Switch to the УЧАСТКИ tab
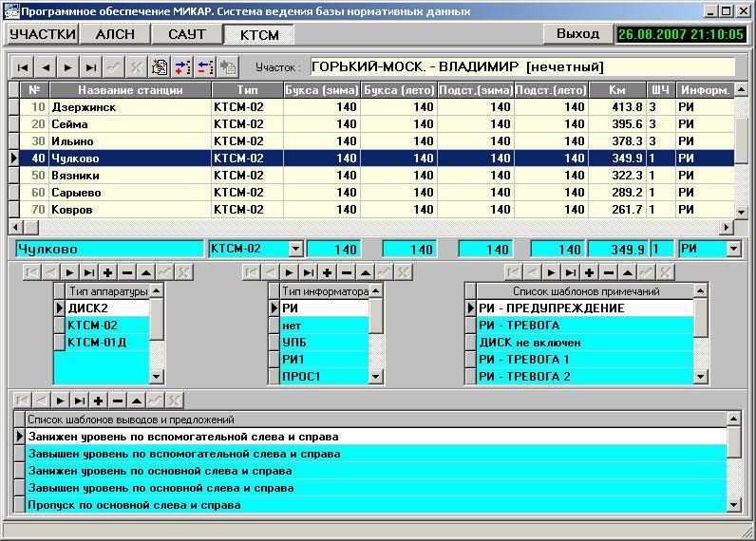 pyautogui.click(x=42, y=34)
